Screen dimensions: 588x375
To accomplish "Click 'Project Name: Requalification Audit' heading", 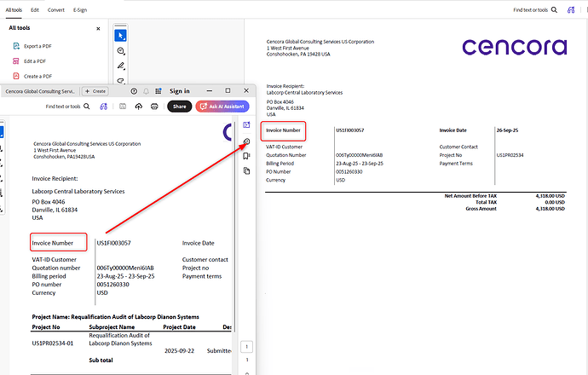I will (x=116, y=317).
